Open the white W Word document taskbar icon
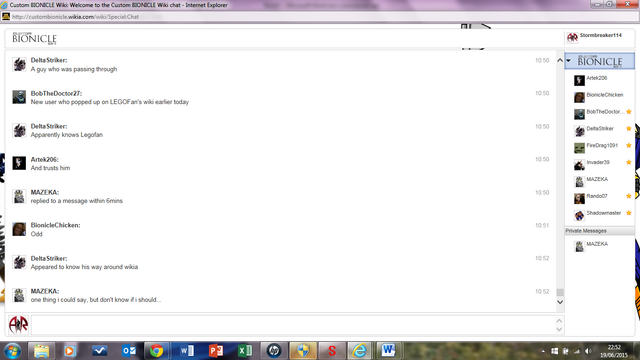 [x=388, y=351]
